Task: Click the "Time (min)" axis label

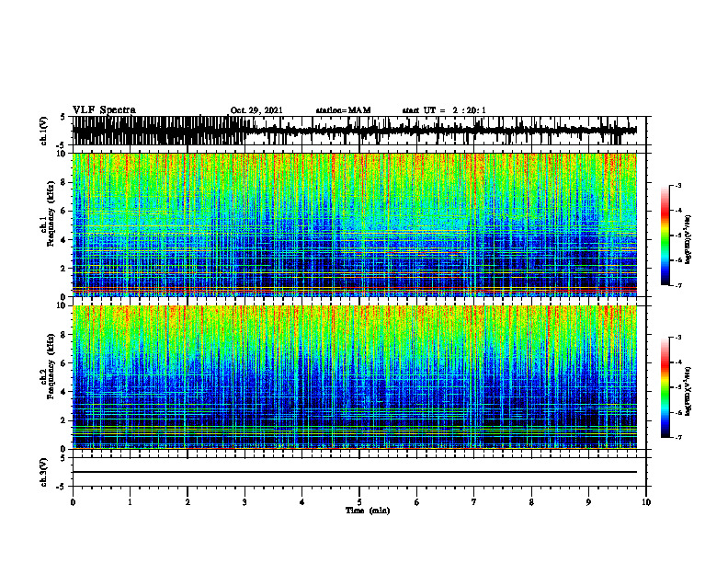Action: pos(368,511)
